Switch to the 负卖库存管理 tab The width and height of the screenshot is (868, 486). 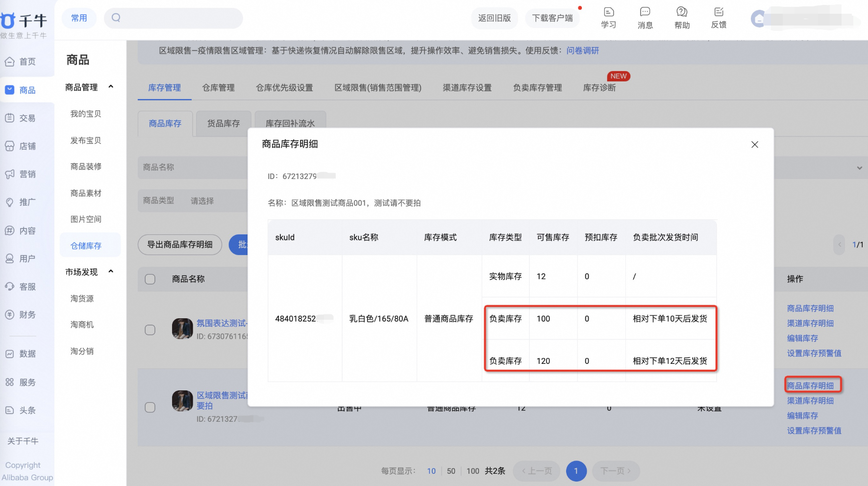[x=538, y=88]
